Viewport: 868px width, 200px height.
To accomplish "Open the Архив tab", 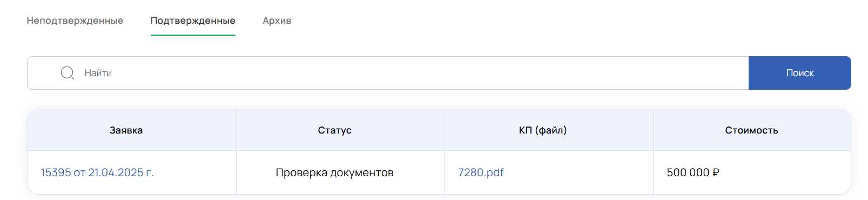I will point(277,21).
